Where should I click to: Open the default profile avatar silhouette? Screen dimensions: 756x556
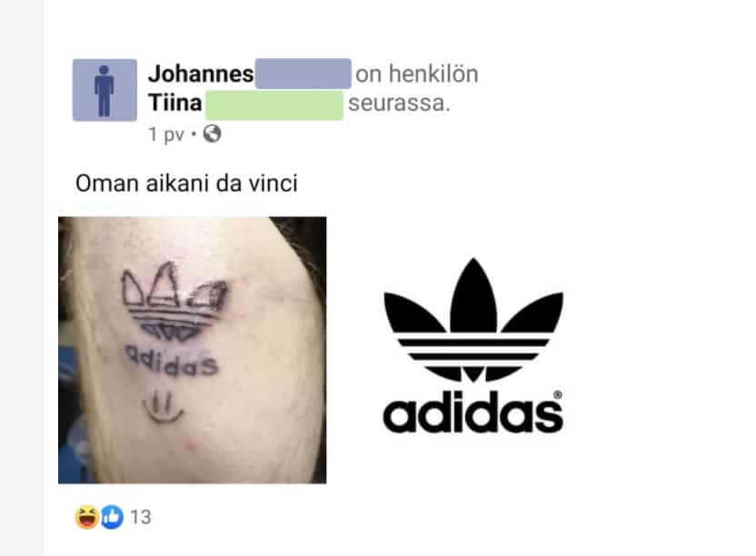[x=104, y=90]
